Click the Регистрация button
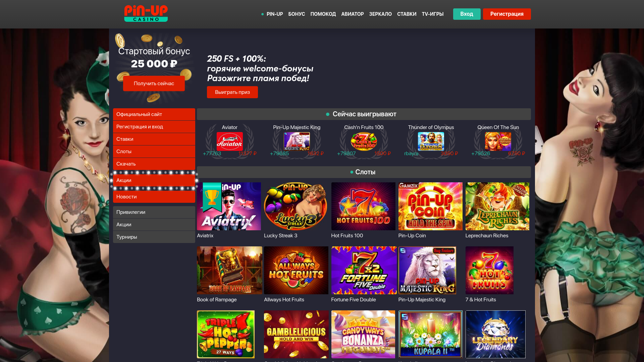This screenshot has height=362, width=644. click(507, 14)
